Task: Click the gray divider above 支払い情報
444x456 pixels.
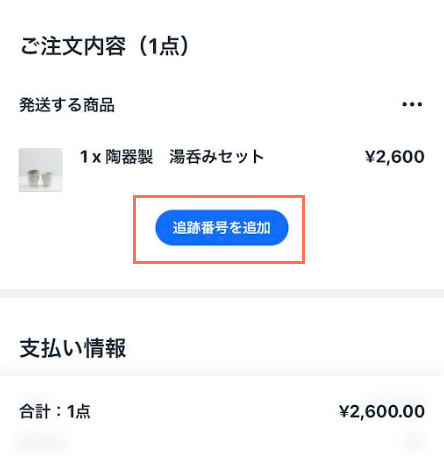Action: [x=222, y=293]
